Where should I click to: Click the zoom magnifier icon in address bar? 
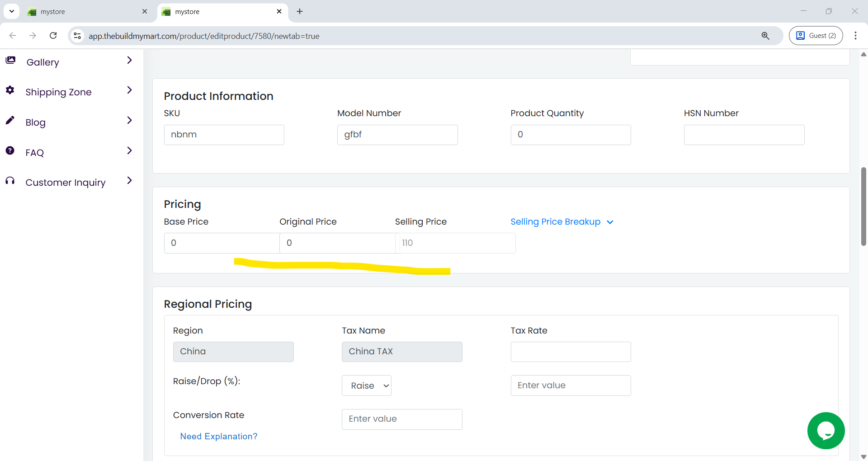point(765,36)
